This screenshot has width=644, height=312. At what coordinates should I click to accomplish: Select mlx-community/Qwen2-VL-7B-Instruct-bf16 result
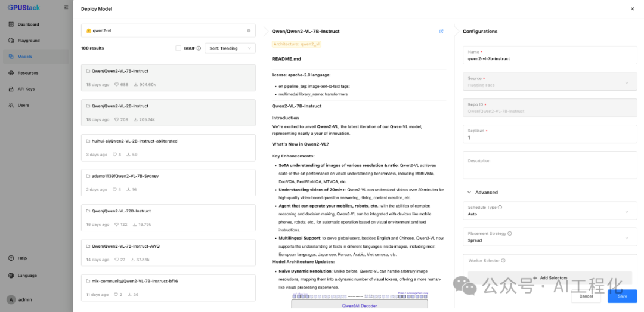(168, 288)
